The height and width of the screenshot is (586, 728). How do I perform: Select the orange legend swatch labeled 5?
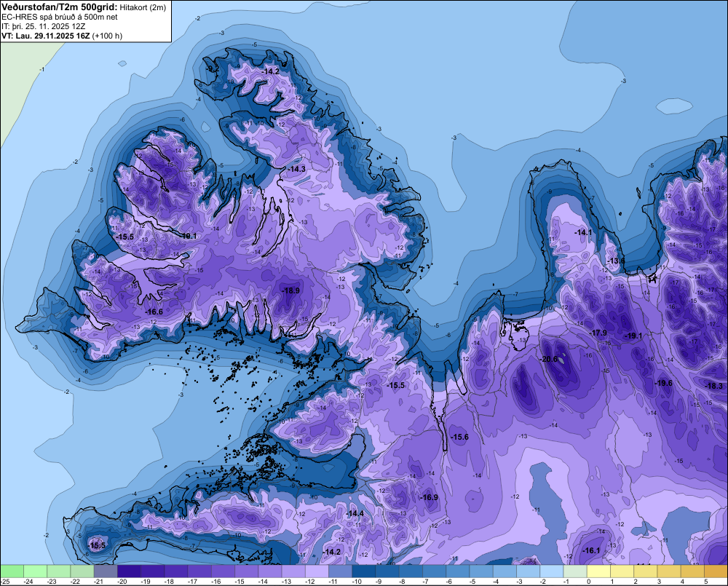(x=716, y=571)
